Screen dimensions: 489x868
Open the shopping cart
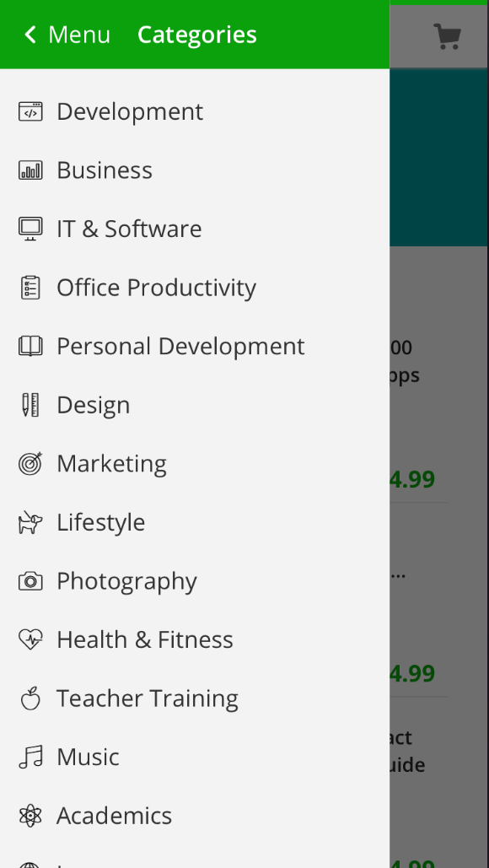[447, 36]
